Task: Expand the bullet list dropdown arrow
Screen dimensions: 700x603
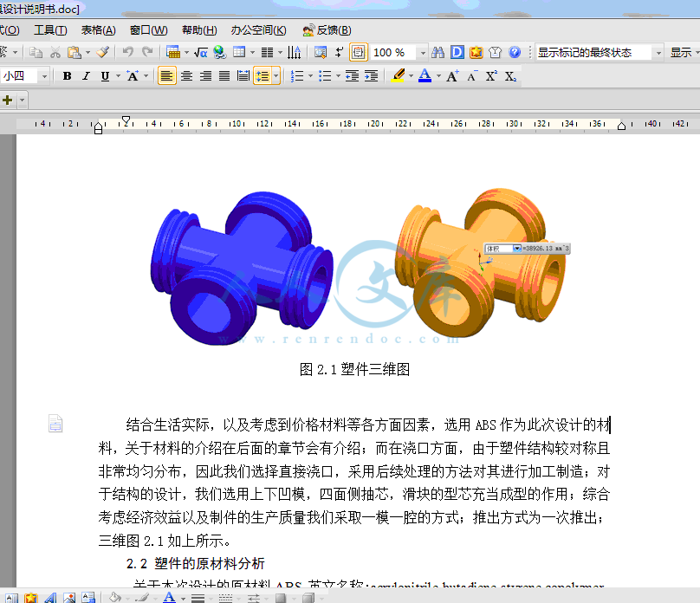Action: (338, 76)
